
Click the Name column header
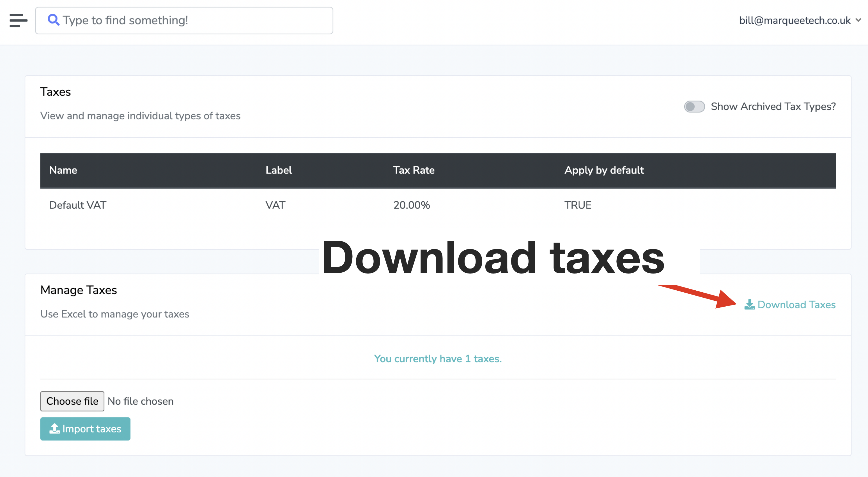click(x=63, y=170)
